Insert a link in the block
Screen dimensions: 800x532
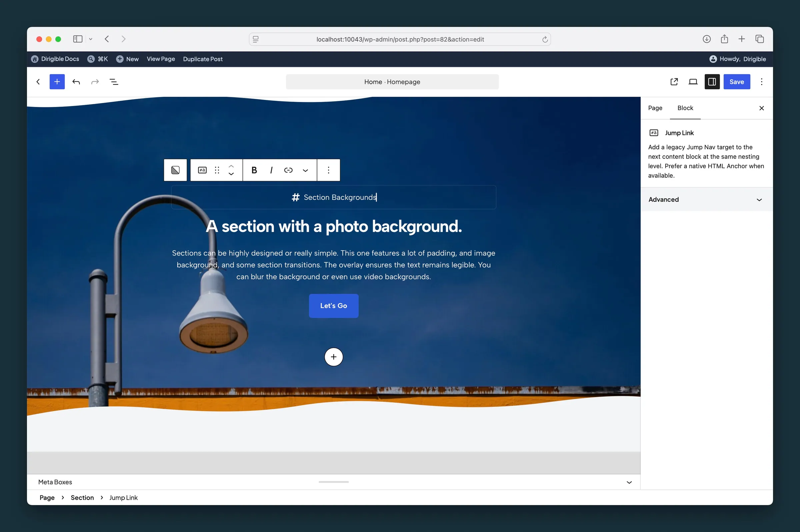tap(288, 170)
